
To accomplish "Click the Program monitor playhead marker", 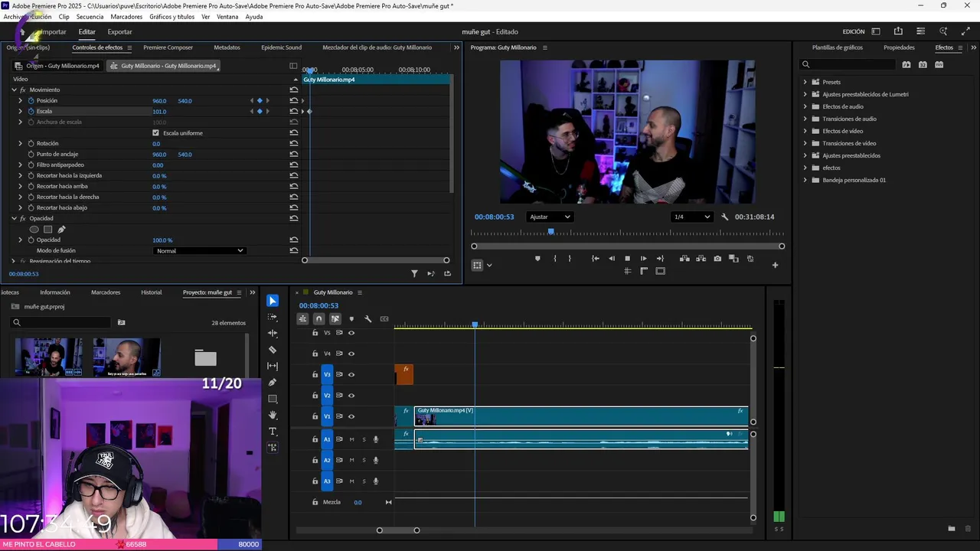I will pyautogui.click(x=550, y=232).
